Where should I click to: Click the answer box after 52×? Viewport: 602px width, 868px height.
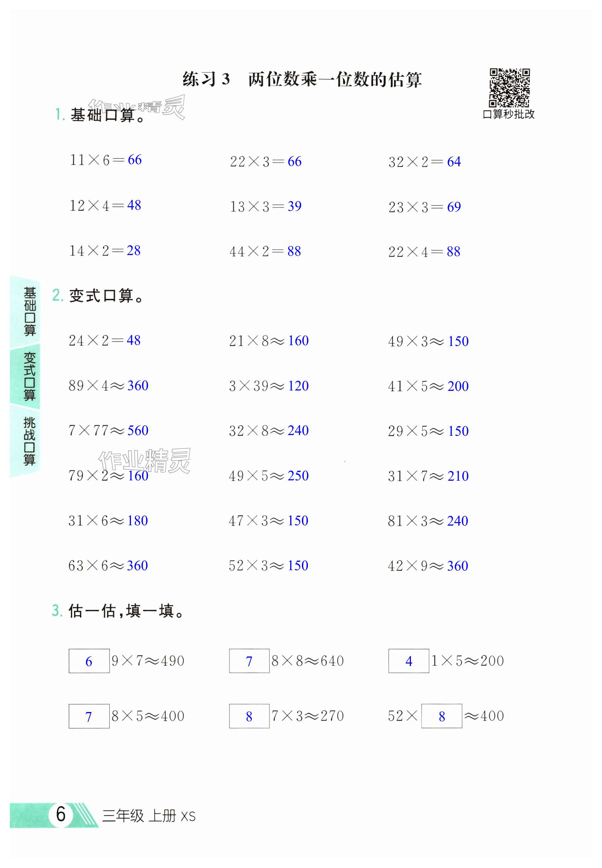[x=441, y=716]
